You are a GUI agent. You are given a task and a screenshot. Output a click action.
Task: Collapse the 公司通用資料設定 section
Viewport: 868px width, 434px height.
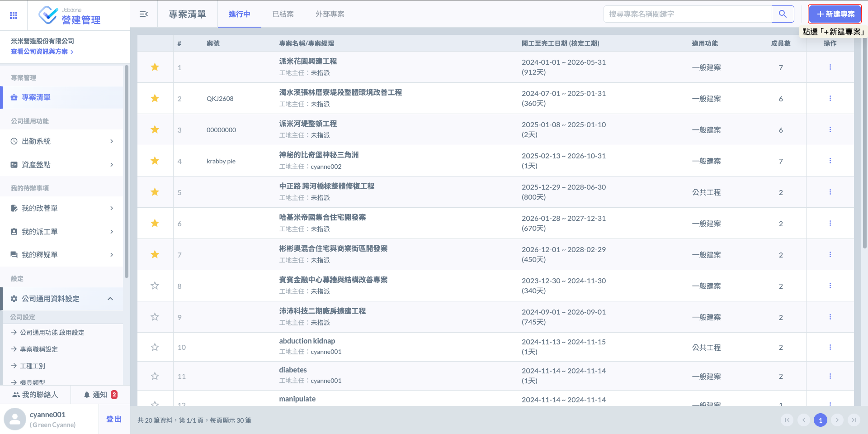(110, 299)
